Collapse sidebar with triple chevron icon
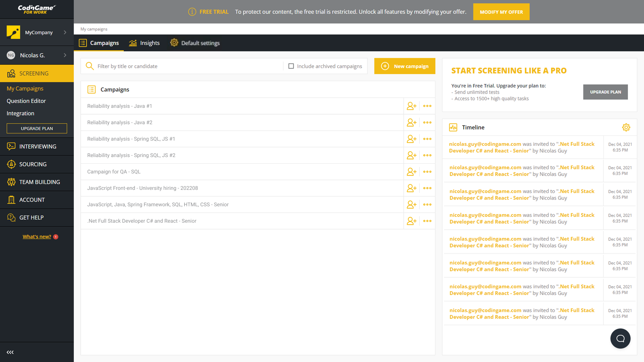Viewport: 644px width, 362px height. click(10, 352)
